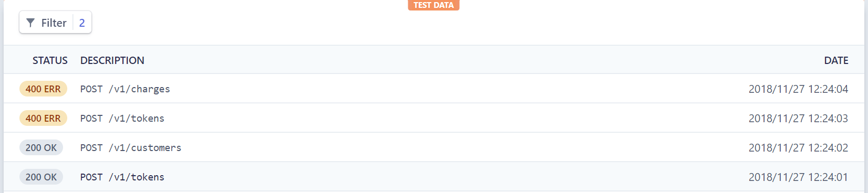Click the orange TEST DATA badge
Viewport: 868px width, 193px height.
click(x=433, y=5)
